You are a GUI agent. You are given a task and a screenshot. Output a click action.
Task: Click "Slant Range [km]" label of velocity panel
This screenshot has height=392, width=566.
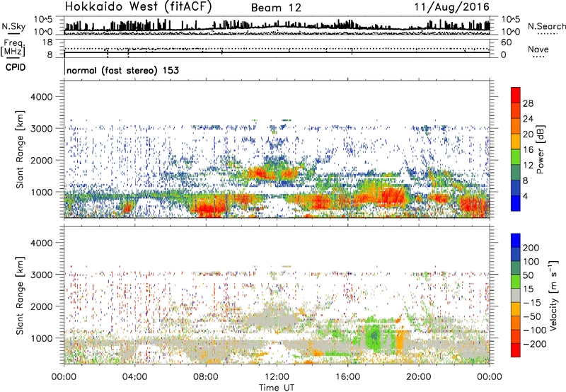click(20, 296)
